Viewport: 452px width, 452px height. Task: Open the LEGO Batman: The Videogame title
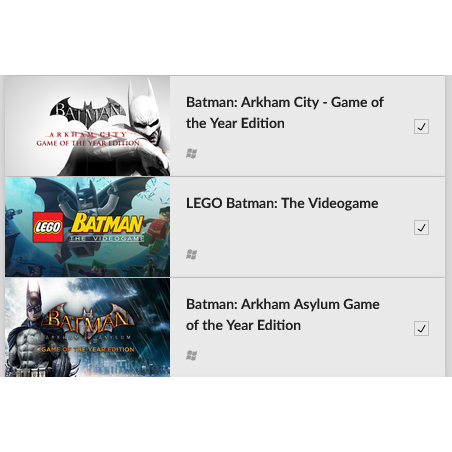(x=282, y=203)
